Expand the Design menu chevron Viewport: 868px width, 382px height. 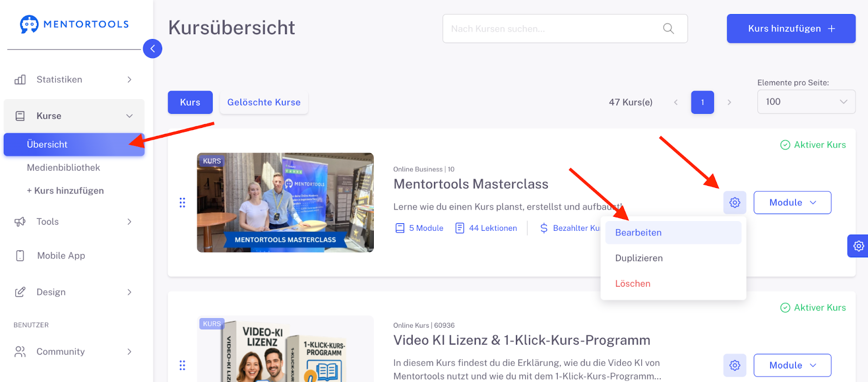point(129,292)
